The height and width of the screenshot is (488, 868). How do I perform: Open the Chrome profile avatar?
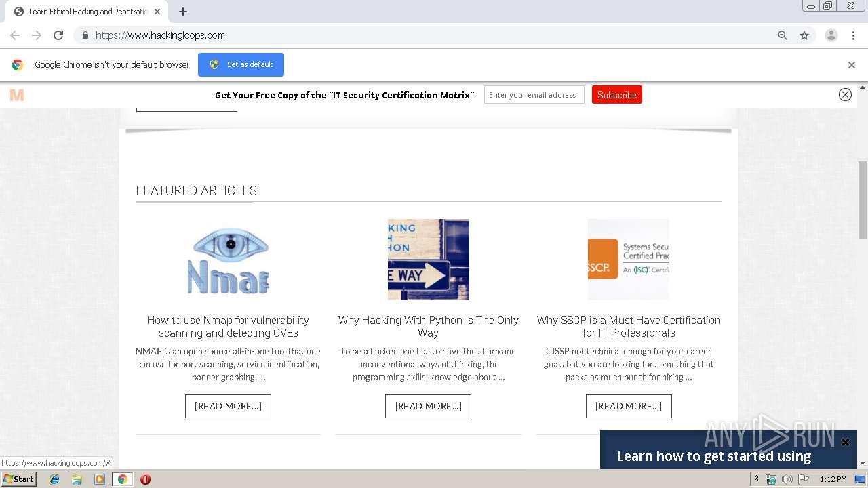[x=831, y=35]
